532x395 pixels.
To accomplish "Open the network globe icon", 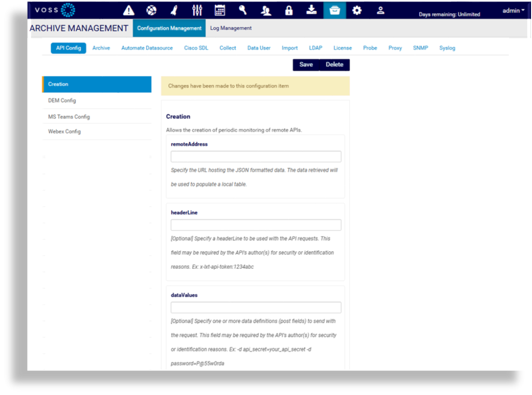I will (151, 10).
